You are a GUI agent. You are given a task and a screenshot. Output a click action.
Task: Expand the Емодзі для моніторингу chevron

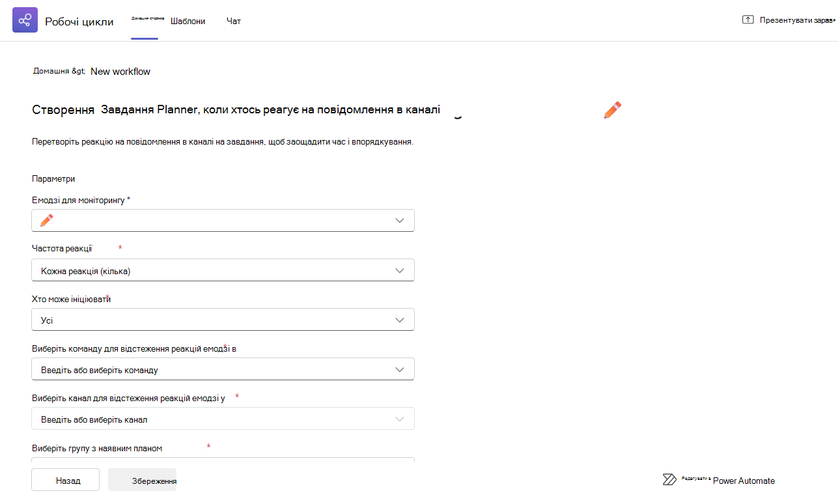coord(400,221)
